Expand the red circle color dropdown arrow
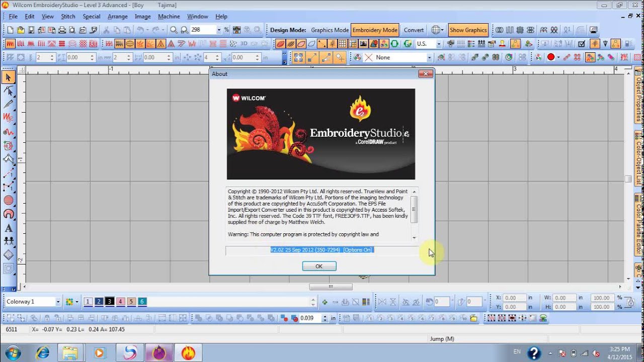 (557, 57)
